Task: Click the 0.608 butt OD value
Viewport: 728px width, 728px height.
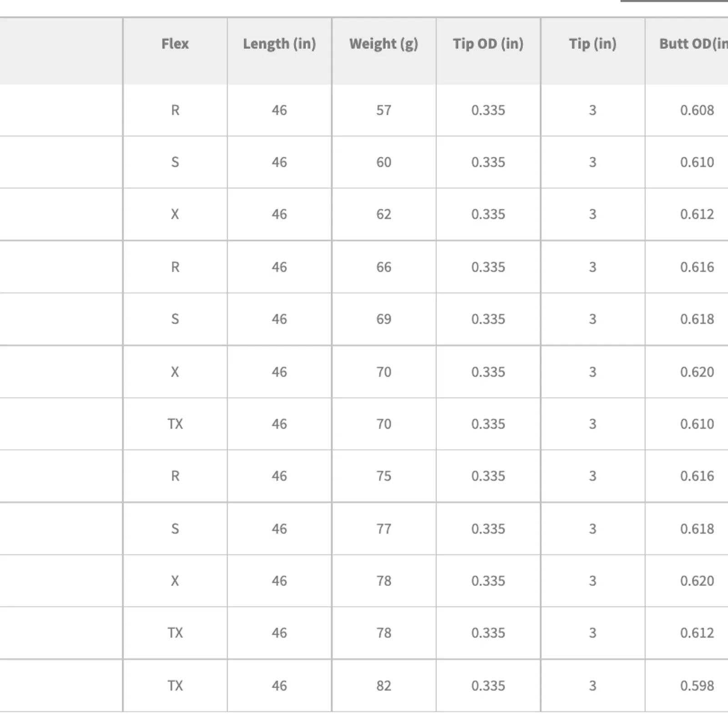Action: click(697, 110)
